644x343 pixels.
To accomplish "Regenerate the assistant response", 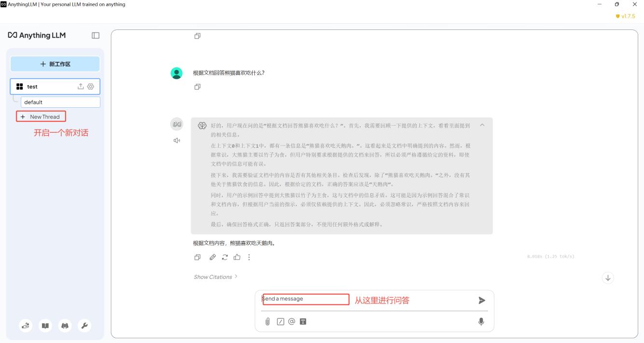I will [x=224, y=257].
